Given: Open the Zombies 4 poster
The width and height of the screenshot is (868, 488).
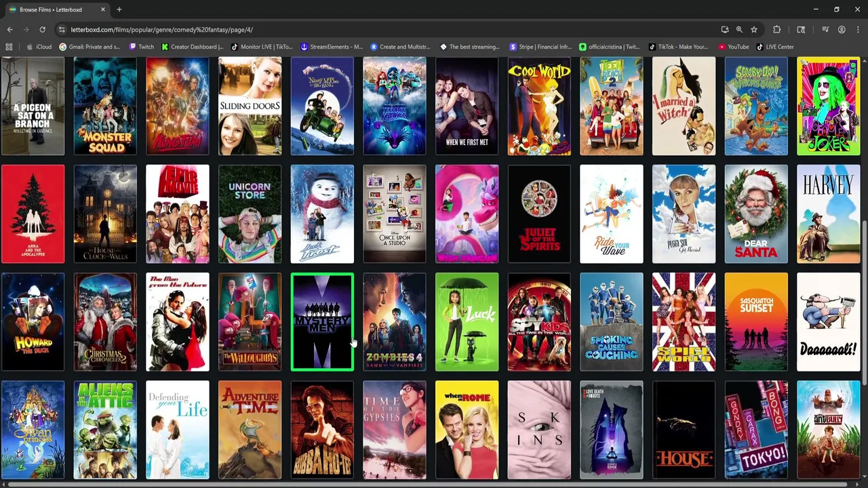Looking at the screenshot, I should click(x=395, y=322).
